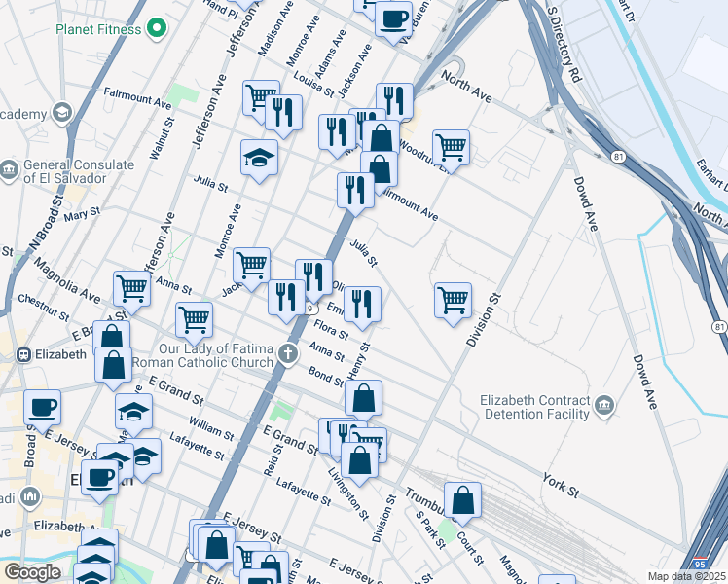Open shopping bag marker near Trumbull and Court St
Screen dimensions: 728x584
[x=462, y=502]
